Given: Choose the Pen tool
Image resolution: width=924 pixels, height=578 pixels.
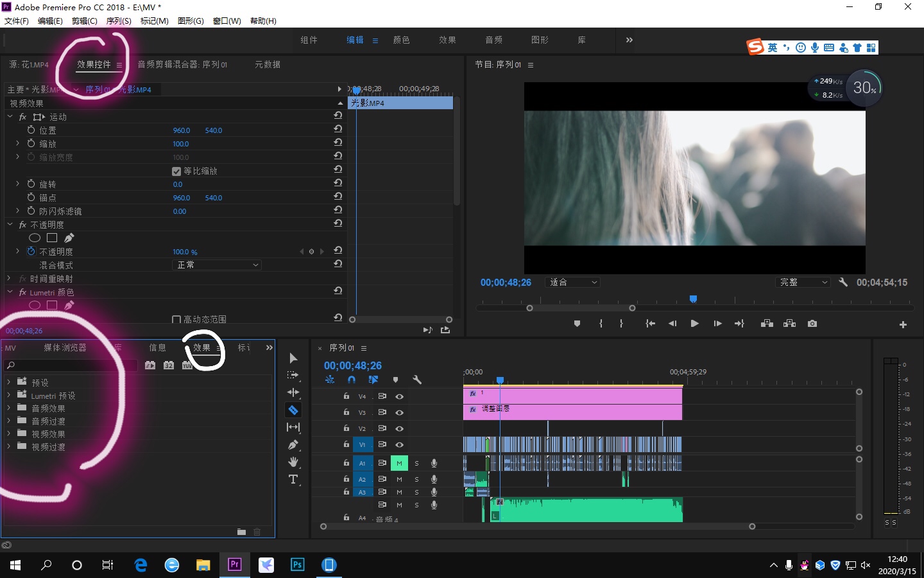Looking at the screenshot, I should 293,444.
